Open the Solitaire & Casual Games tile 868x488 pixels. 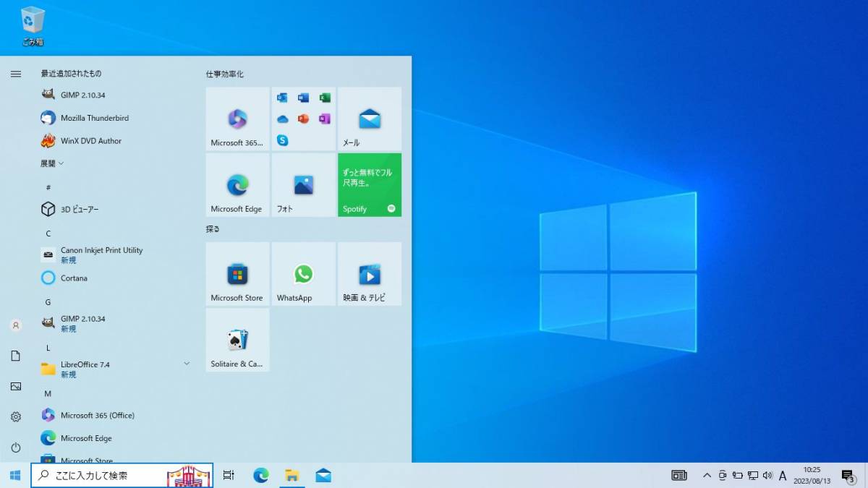tap(237, 340)
